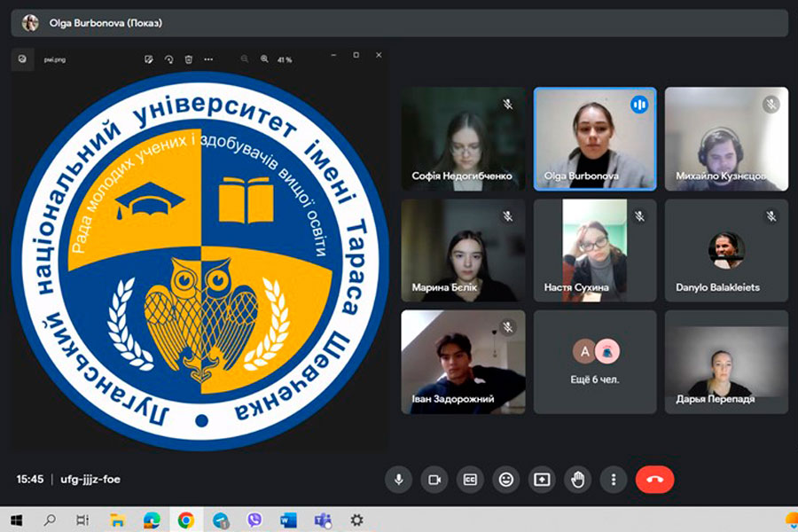
Task: Open more options three-dot menu
Action: pos(614,479)
